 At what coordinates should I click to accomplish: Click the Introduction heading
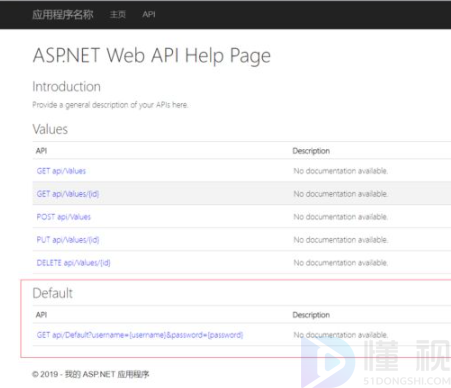click(x=66, y=87)
